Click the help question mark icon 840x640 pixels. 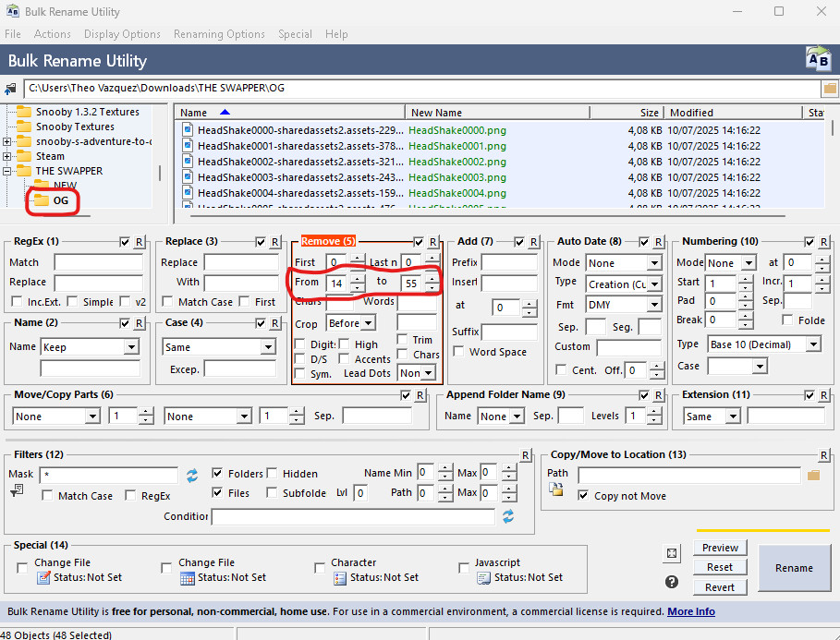click(672, 582)
